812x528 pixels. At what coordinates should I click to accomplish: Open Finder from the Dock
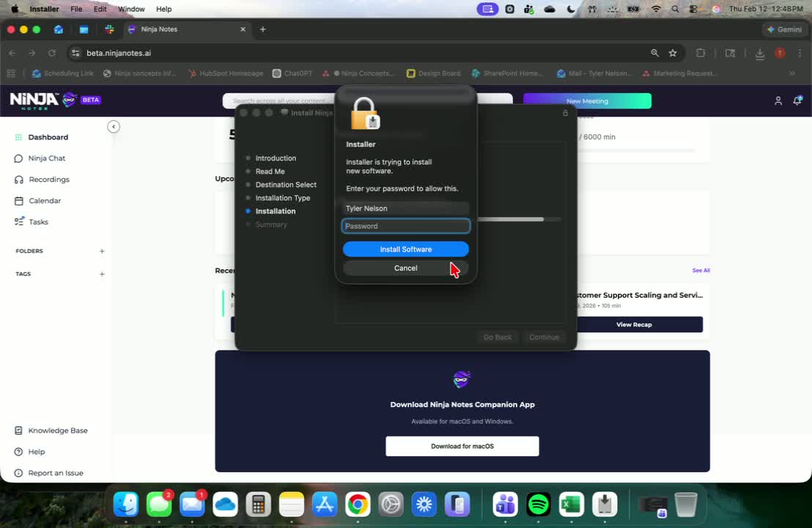(x=126, y=504)
